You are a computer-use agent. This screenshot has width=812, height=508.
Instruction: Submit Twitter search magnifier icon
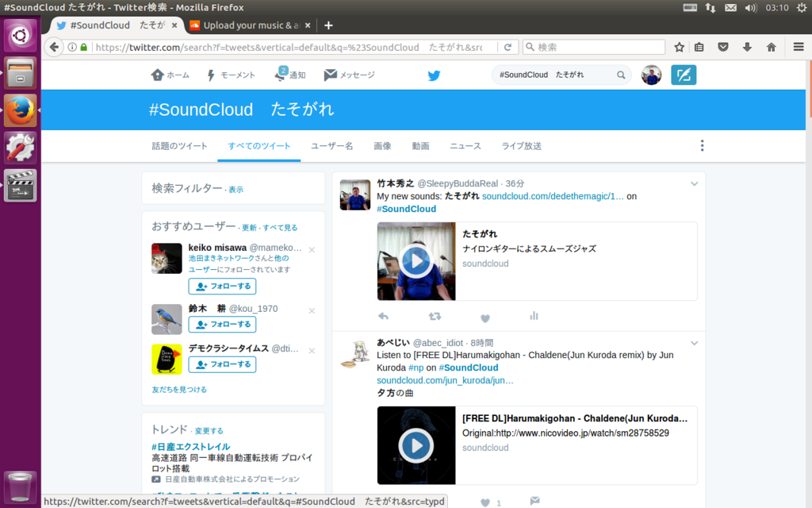tap(621, 75)
